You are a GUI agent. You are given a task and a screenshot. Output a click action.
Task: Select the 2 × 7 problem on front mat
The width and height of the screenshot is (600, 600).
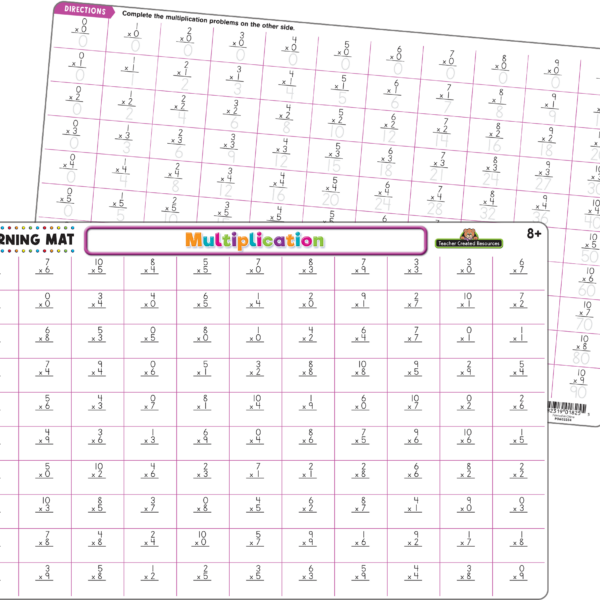(413, 300)
